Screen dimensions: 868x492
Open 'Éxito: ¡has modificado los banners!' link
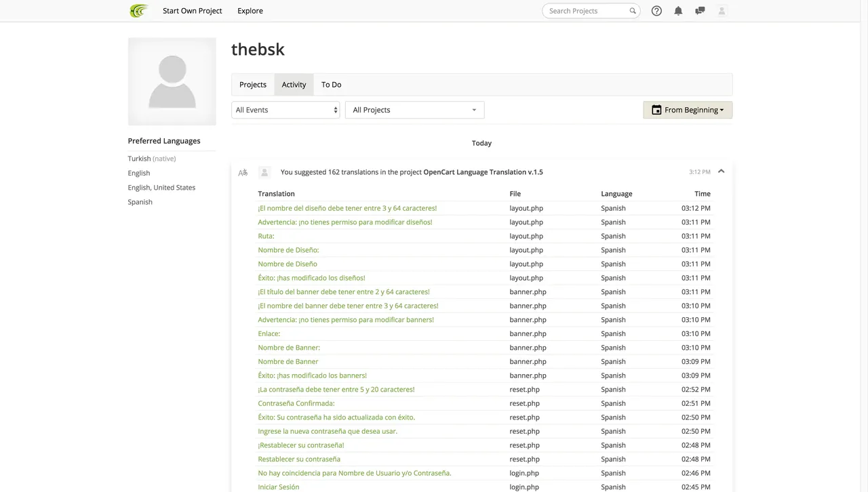312,375
